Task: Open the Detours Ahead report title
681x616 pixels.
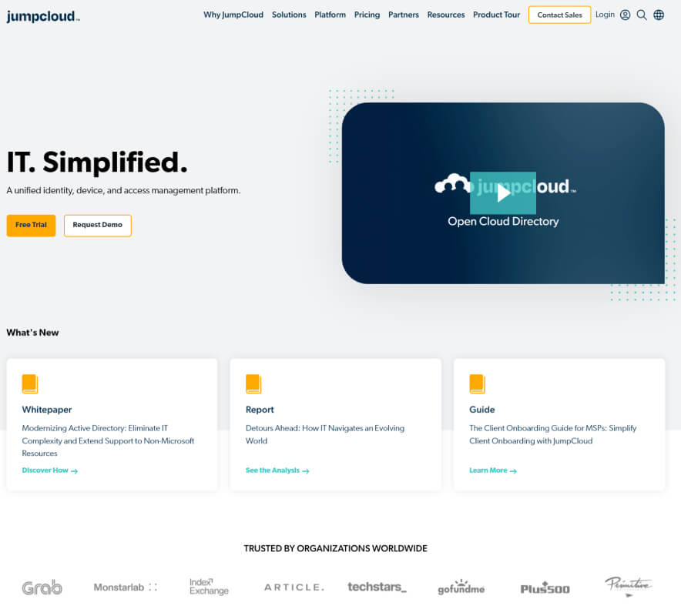Action: point(325,434)
